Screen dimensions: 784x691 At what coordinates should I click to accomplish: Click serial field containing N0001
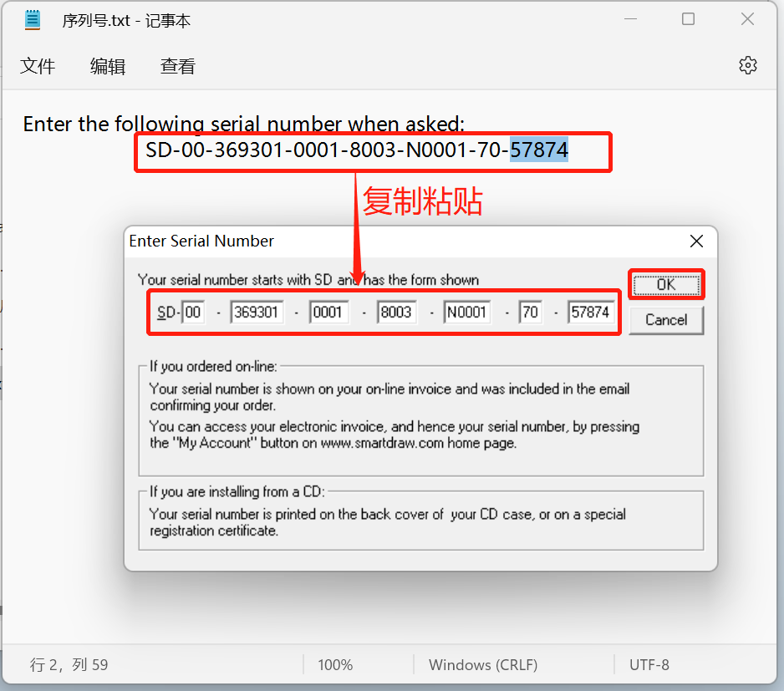point(467,312)
